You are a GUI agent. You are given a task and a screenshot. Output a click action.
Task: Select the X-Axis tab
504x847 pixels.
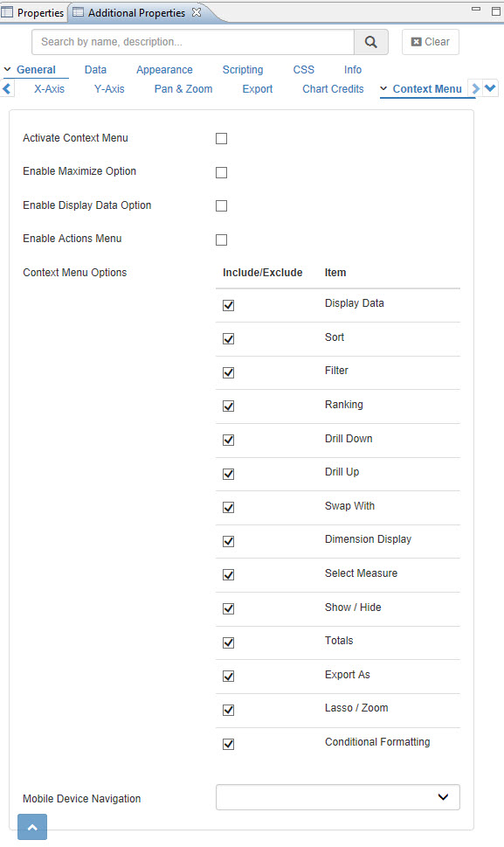point(49,88)
